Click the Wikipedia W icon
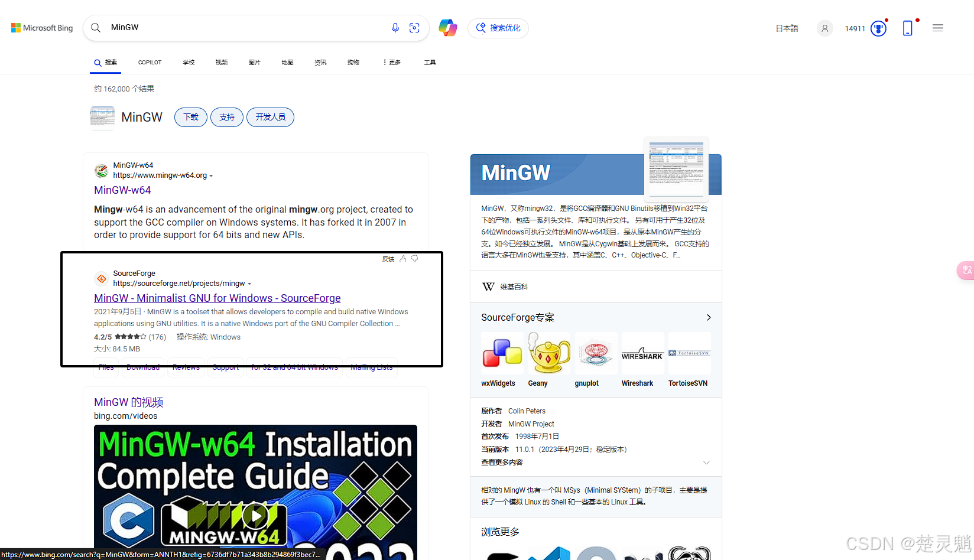The image size is (974, 560). coord(488,286)
